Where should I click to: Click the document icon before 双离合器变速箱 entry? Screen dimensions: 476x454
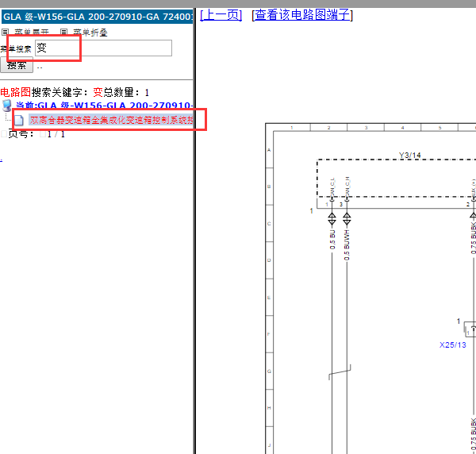pos(19,121)
